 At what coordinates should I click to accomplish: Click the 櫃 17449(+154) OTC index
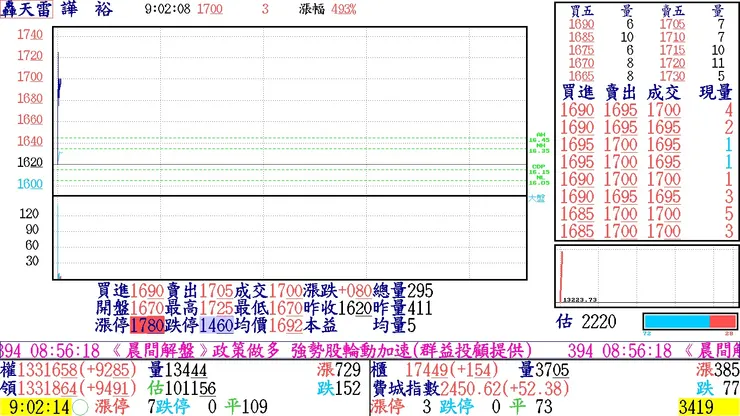pos(435,370)
